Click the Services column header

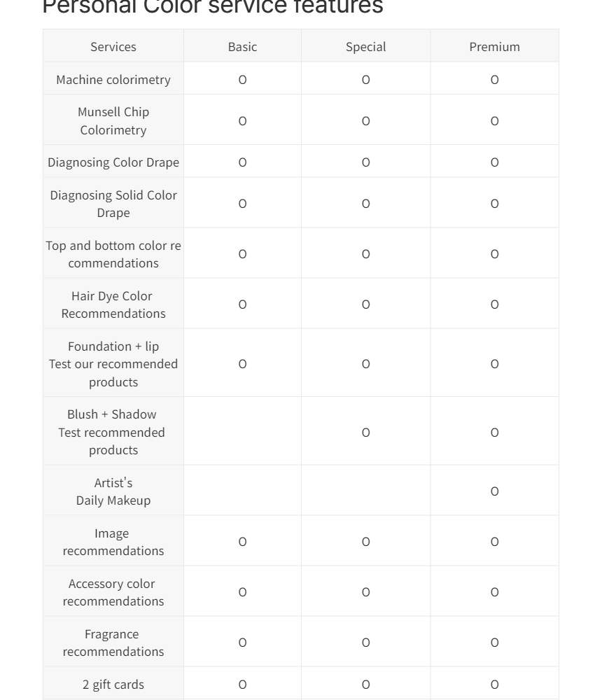point(113,47)
